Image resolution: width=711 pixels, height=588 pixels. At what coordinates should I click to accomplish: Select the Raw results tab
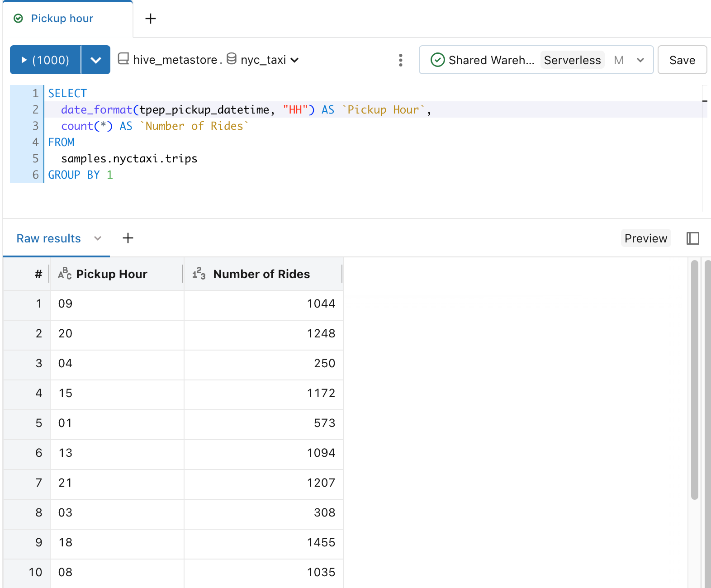49,238
